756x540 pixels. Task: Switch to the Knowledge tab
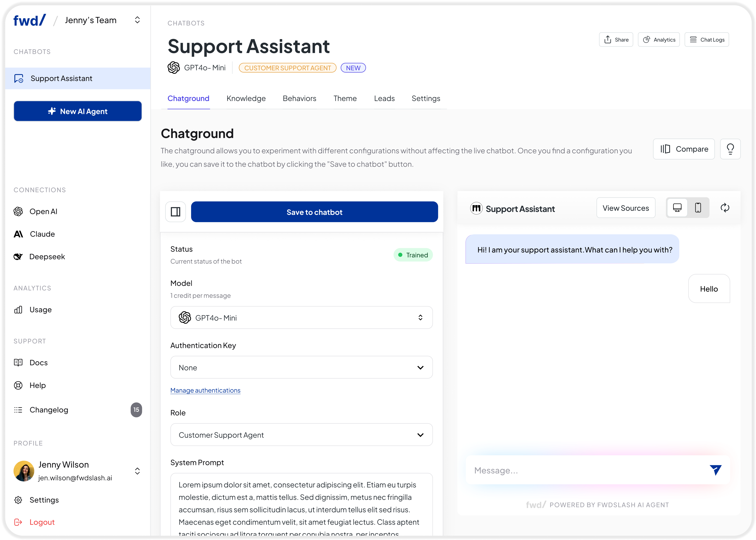[246, 98]
